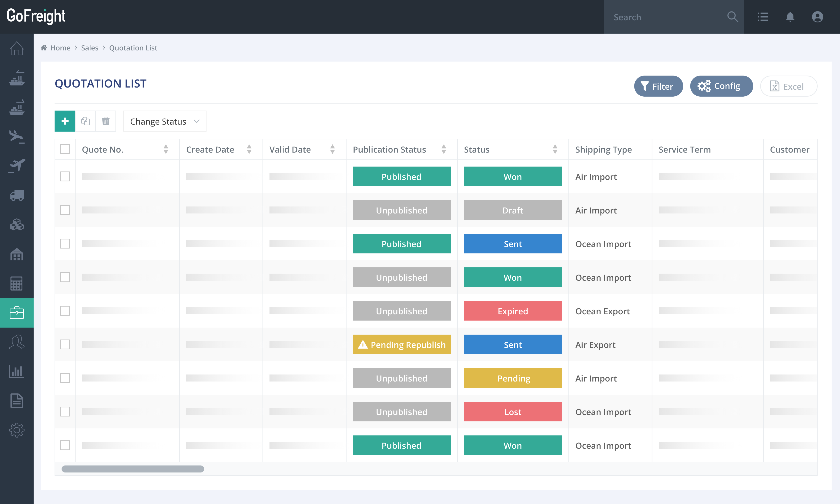This screenshot has width=840, height=504.
Task: Create a new quotation with the plus icon
Action: [65, 121]
